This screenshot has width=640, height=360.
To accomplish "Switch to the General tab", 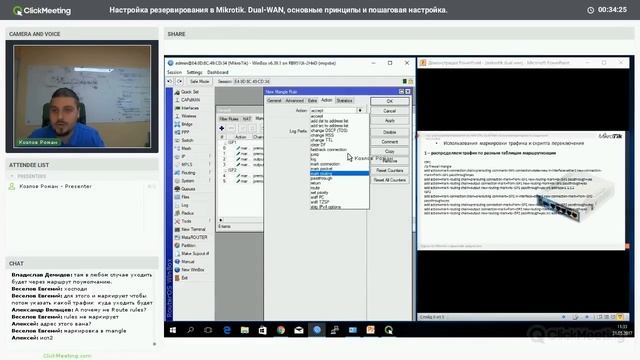I will [274, 100].
